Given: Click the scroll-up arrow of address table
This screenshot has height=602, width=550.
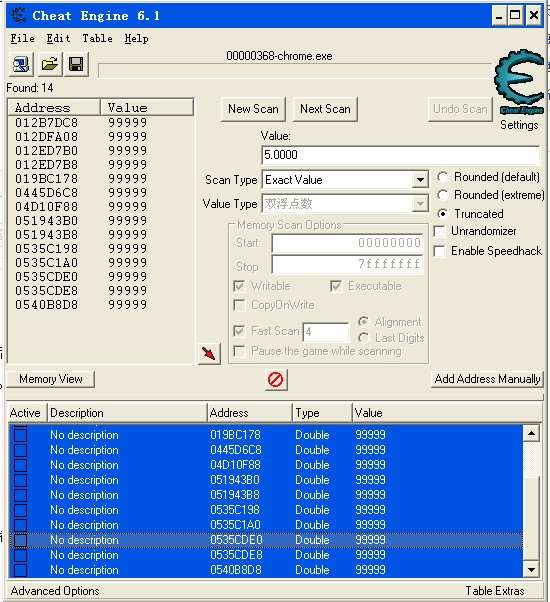Looking at the screenshot, I should click(x=532, y=433).
